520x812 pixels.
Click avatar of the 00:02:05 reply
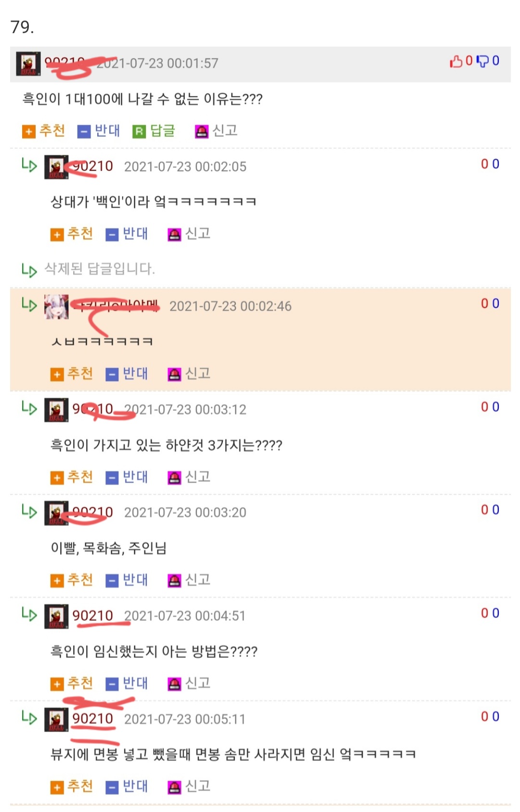(x=56, y=167)
